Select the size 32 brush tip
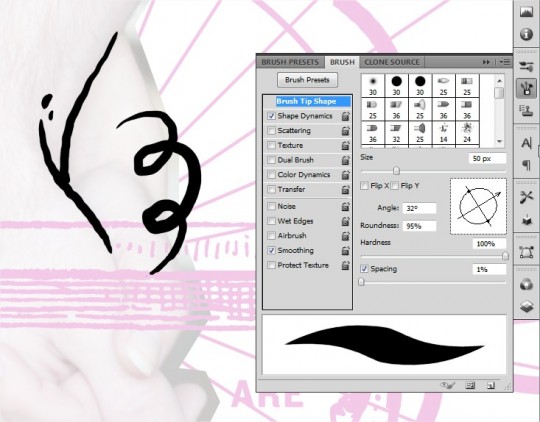 [x=396, y=133]
